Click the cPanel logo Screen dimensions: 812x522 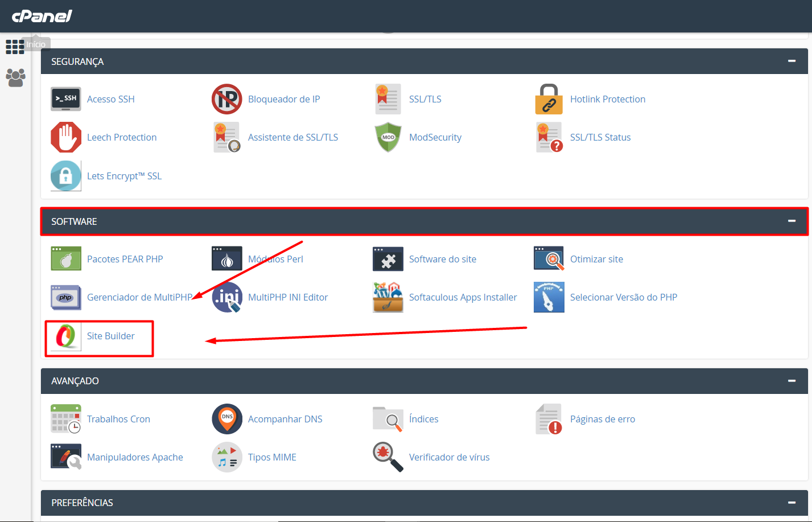pyautogui.click(x=42, y=16)
